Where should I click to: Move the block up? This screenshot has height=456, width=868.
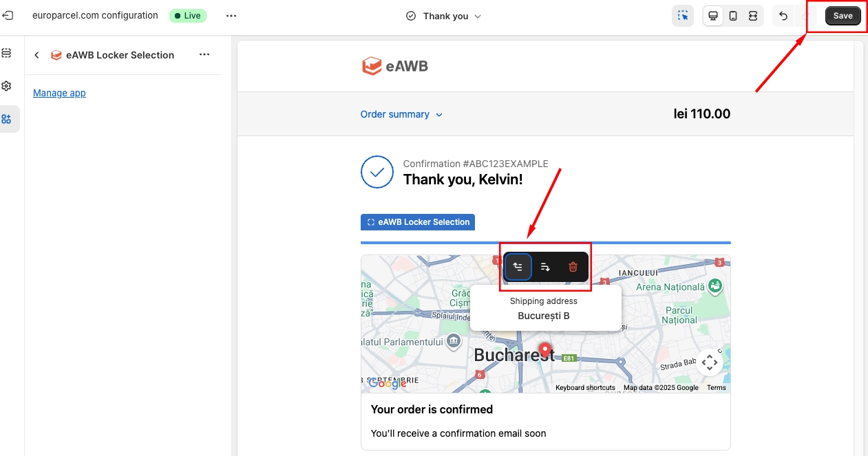pyautogui.click(x=518, y=267)
